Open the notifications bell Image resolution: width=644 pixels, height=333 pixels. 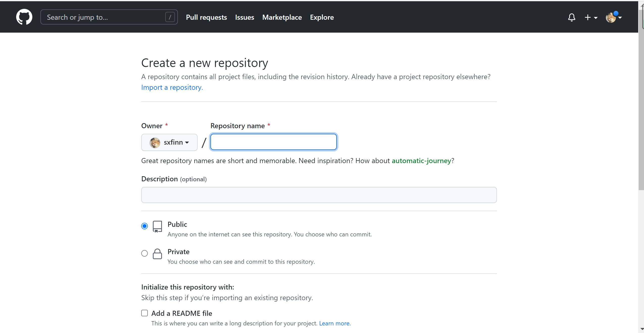(x=571, y=17)
